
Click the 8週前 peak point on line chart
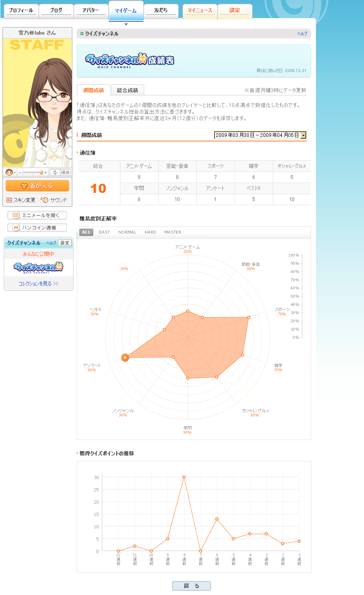click(184, 477)
